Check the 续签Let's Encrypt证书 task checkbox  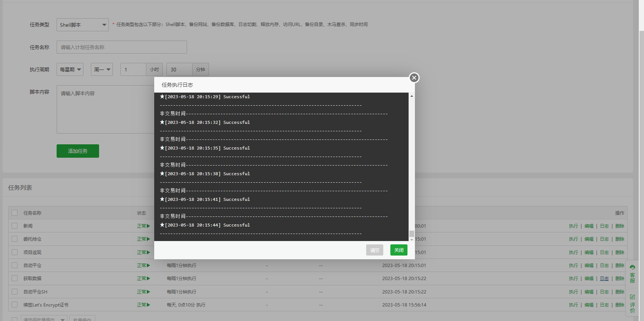(15, 305)
